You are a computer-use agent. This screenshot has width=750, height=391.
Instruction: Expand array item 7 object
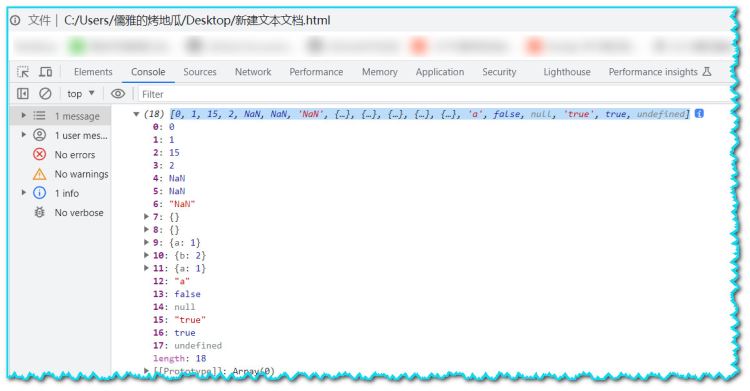pos(146,217)
